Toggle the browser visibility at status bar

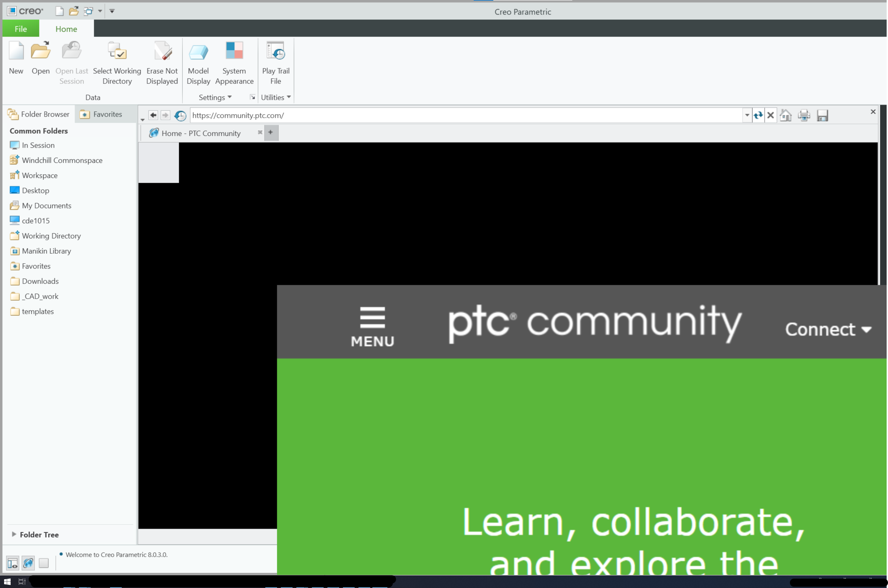[12, 563]
